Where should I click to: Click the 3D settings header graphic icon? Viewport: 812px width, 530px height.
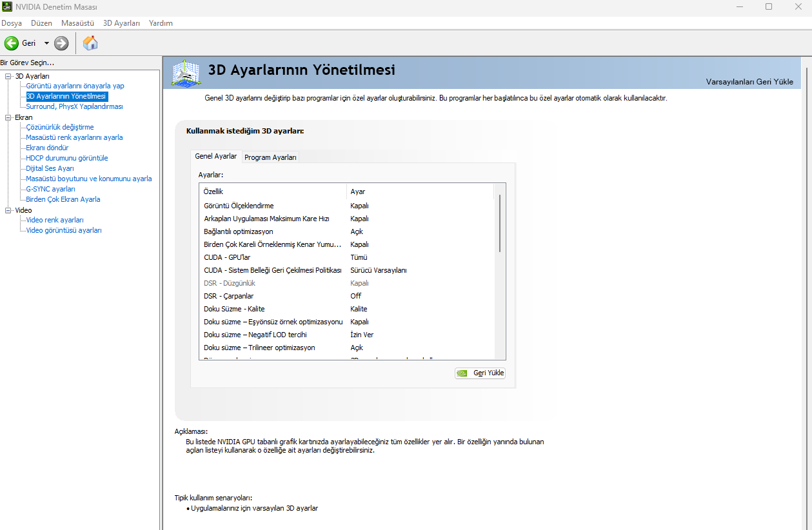tap(185, 72)
